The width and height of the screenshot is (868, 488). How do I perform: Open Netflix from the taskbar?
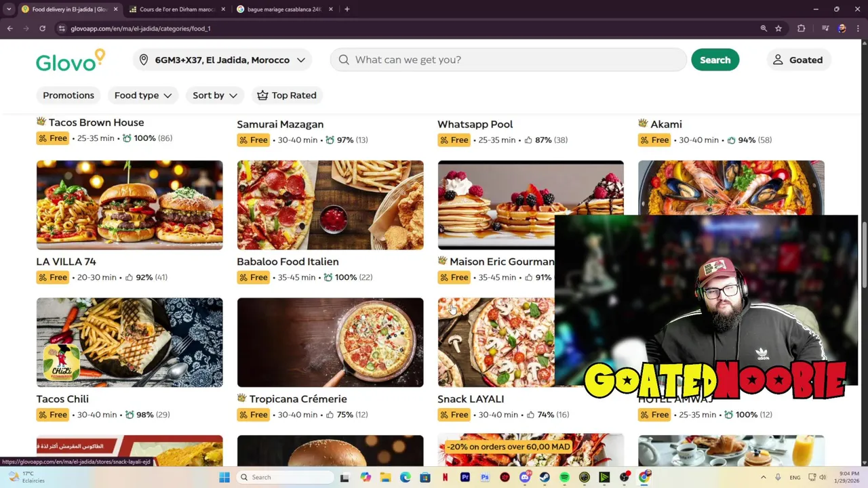pyautogui.click(x=445, y=477)
